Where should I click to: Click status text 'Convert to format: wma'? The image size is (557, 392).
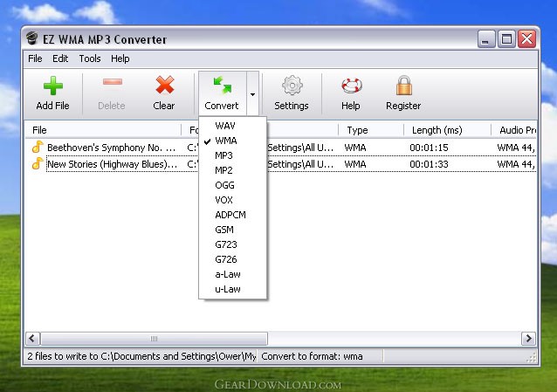(x=312, y=356)
